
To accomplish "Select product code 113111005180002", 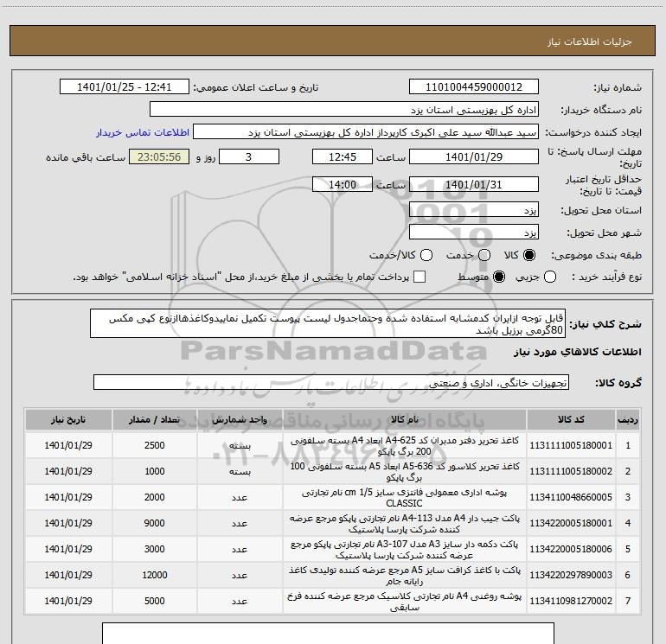I will [x=571, y=471].
